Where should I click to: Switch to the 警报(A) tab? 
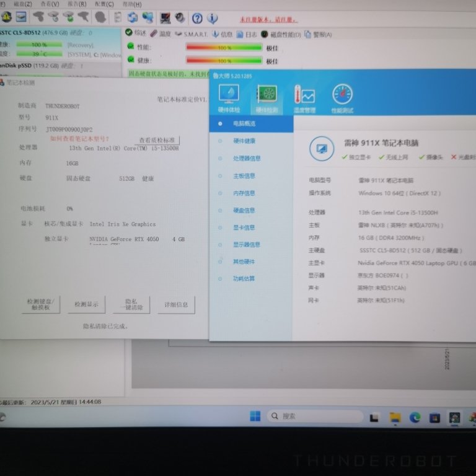click(319, 35)
